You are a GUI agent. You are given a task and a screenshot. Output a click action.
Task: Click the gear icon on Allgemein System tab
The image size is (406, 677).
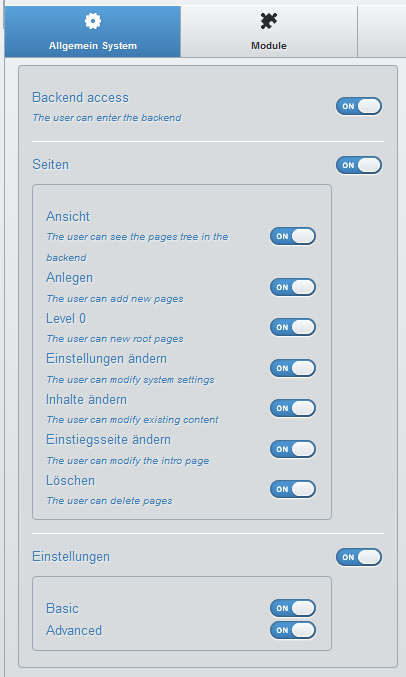click(x=93, y=21)
